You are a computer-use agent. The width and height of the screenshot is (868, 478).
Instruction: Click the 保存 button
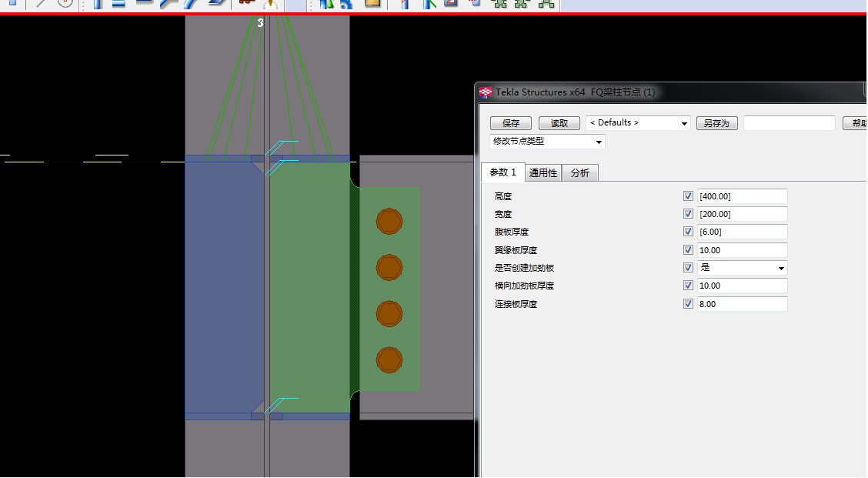tap(511, 123)
